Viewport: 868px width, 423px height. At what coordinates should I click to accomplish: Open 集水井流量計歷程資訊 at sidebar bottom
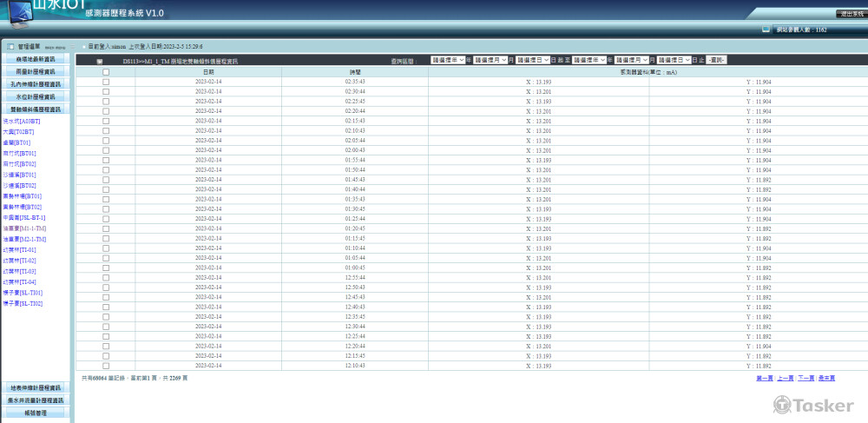36,400
